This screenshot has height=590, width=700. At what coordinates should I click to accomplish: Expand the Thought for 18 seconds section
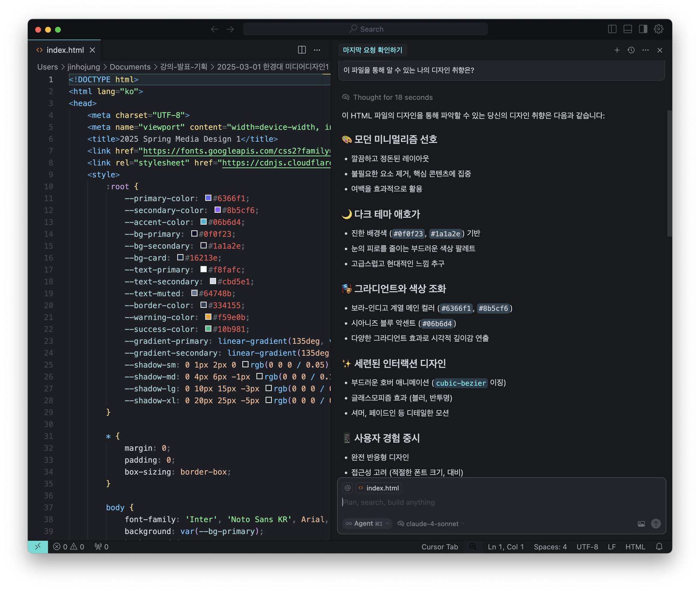click(x=387, y=97)
